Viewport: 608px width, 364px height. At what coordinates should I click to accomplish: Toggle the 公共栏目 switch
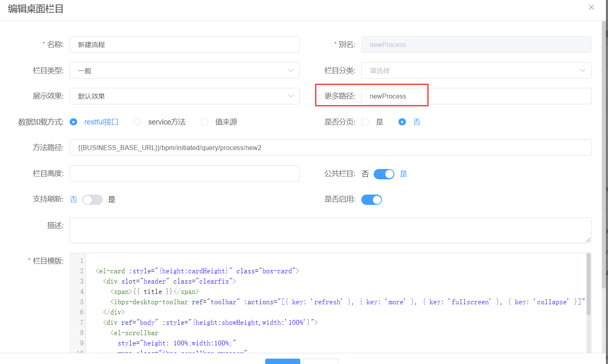click(384, 174)
